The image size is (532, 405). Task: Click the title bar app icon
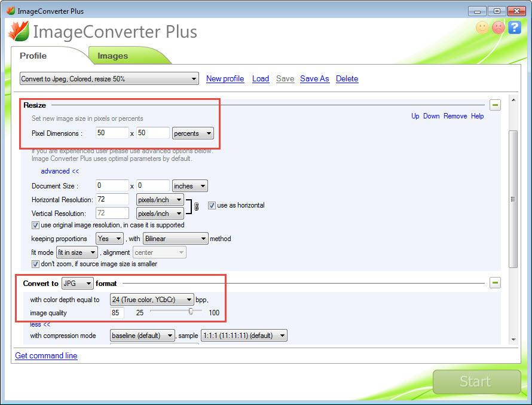[x=11, y=11]
